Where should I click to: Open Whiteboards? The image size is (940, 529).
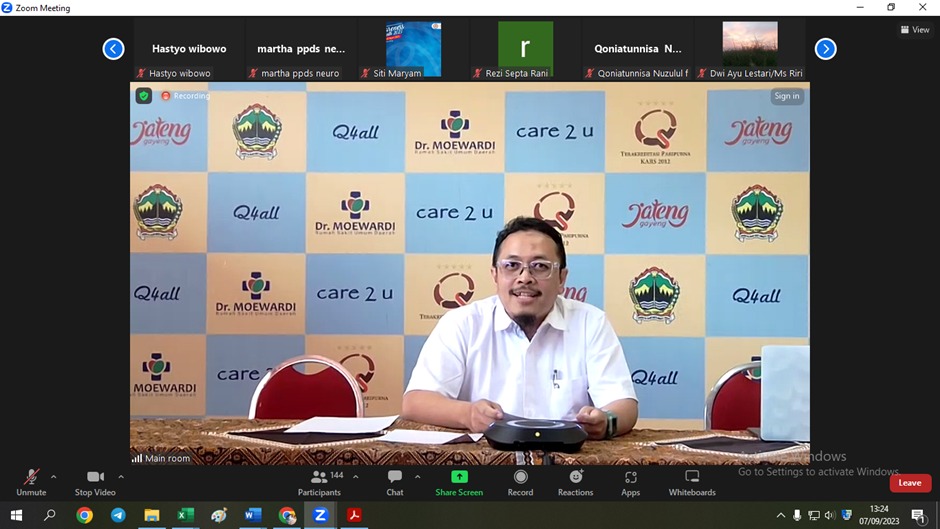(x=692, y=479)
